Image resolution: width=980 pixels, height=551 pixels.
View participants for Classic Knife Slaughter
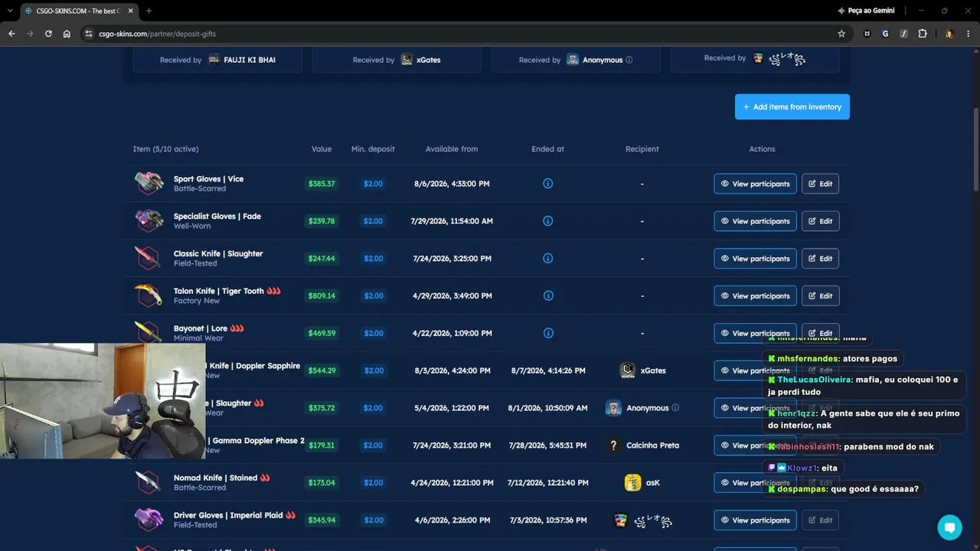click(755, 259)
